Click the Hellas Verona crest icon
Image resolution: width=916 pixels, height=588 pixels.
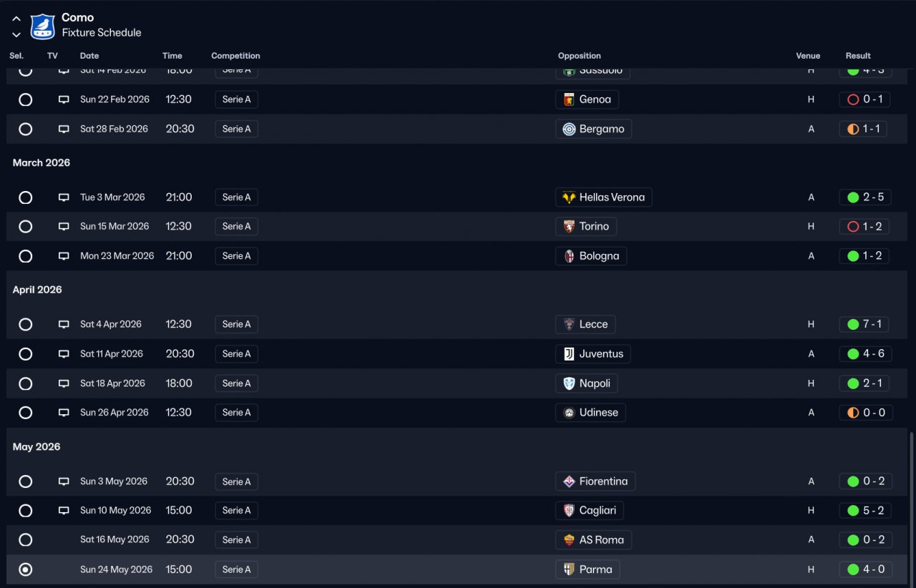(569, 197)
